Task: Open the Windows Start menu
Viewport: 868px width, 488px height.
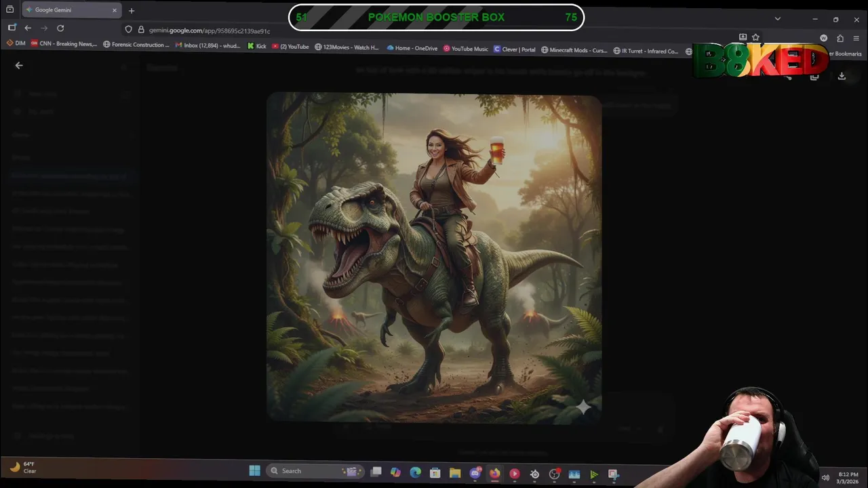Action: pyautogui.click(x=255, y=471)
